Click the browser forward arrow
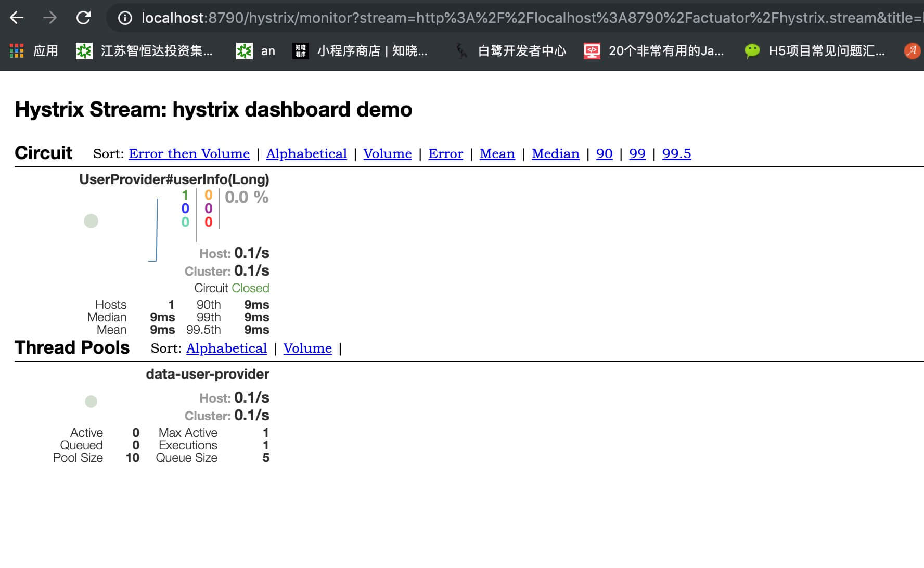Viewport: 924px width, 568px height. coord(50,18)
